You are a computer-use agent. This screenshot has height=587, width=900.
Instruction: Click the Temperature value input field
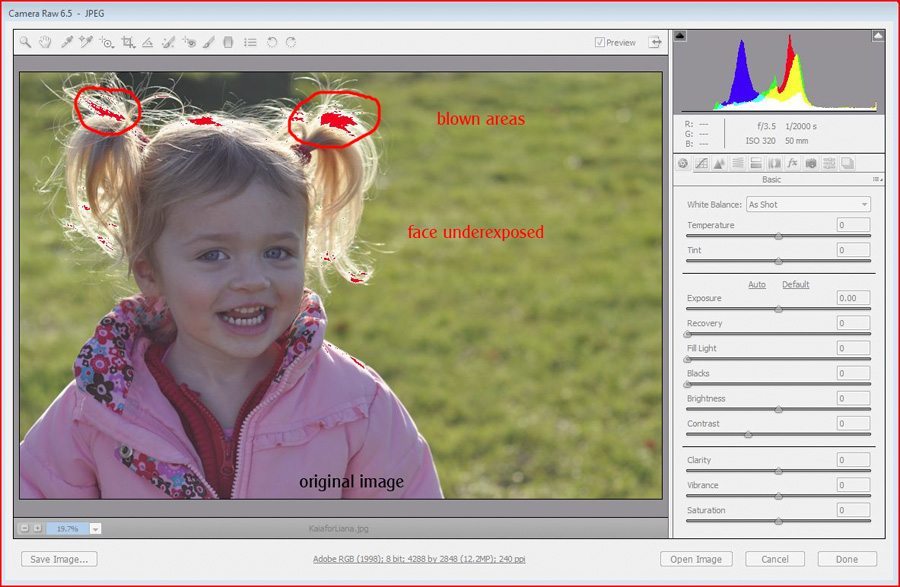point(853,225)
